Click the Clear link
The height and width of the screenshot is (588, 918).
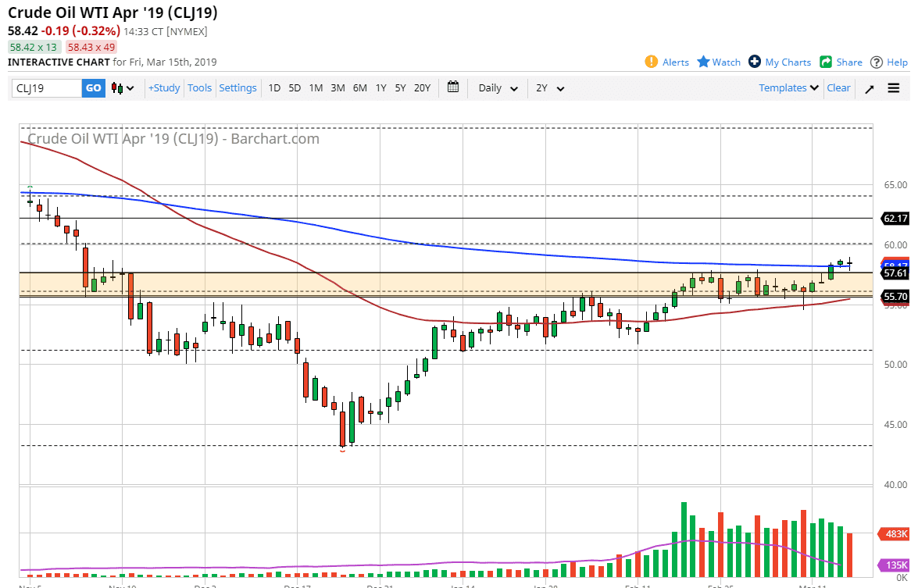click(838, 88)
